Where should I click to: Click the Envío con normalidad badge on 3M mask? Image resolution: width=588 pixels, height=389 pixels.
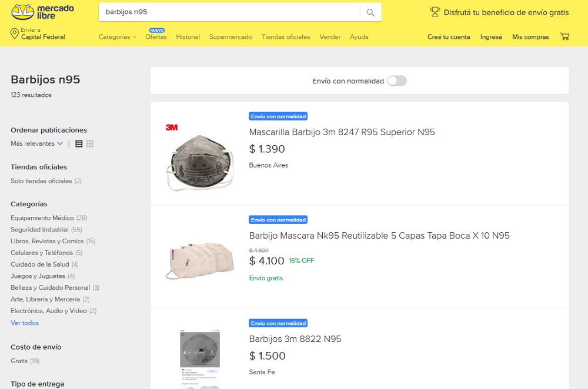[278, 116]
